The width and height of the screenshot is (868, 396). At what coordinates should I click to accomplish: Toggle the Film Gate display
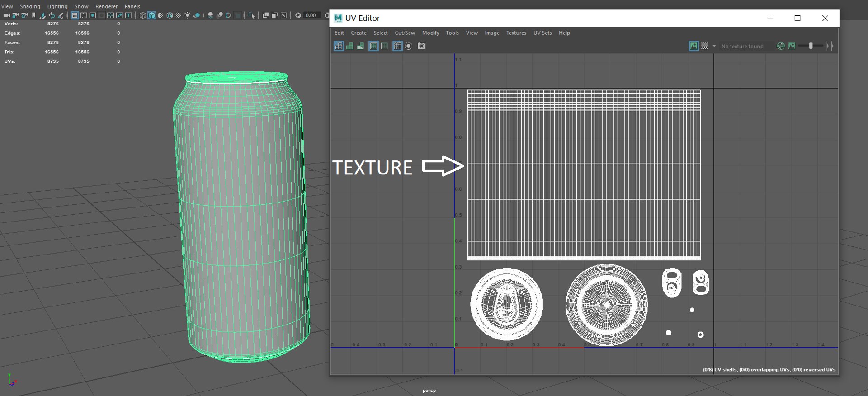click(84, 15)
